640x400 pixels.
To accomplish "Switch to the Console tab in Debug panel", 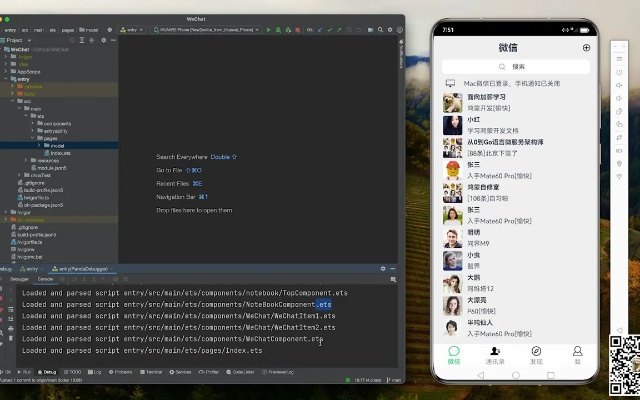I will pos(45,279).
